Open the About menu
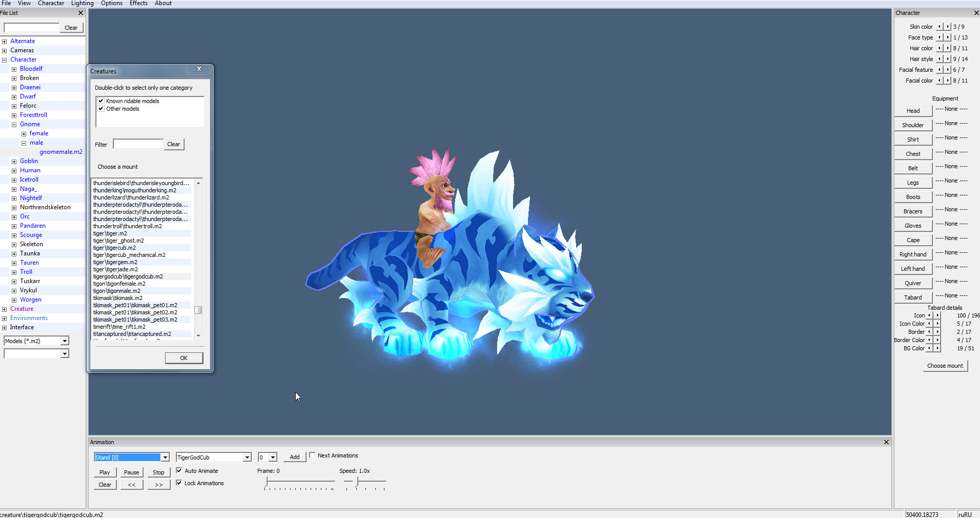 (164, 3)
